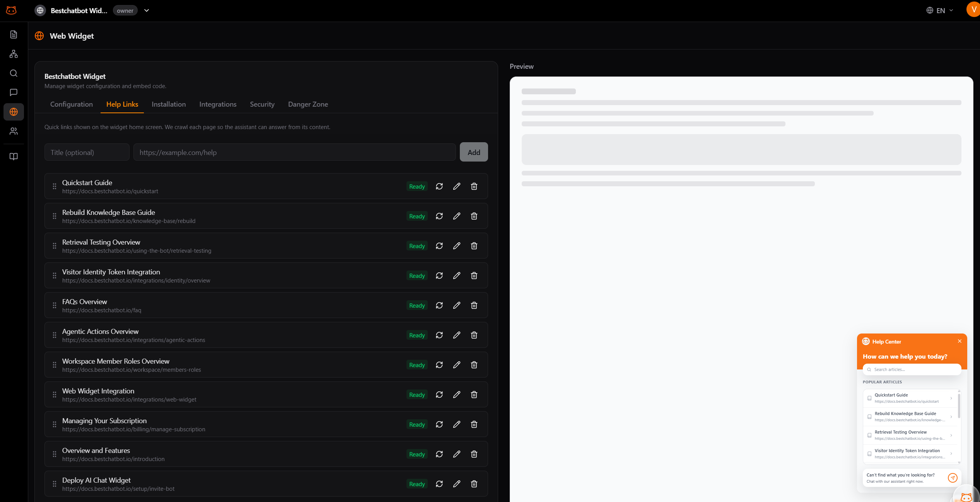Image resolution: width=980 pixels, height=502 pixels.
Task: Click the Ready status of Web Widget Integration
Action: [x=417, y=395]
